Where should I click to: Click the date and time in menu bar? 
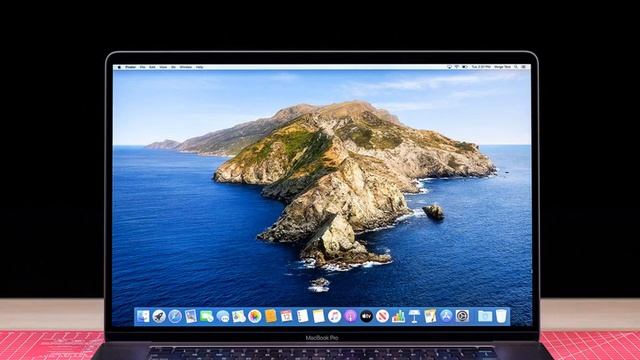[481, 67]
